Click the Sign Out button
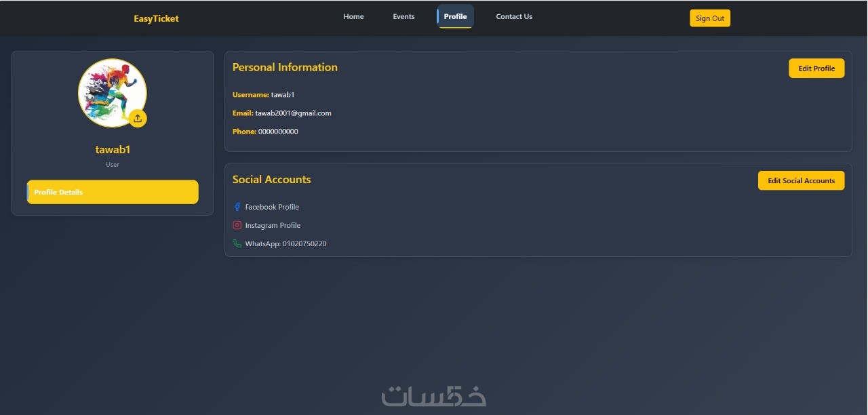The width and height of the screenshot is (868, 415). pyautogui.click(x=710, y=18)
